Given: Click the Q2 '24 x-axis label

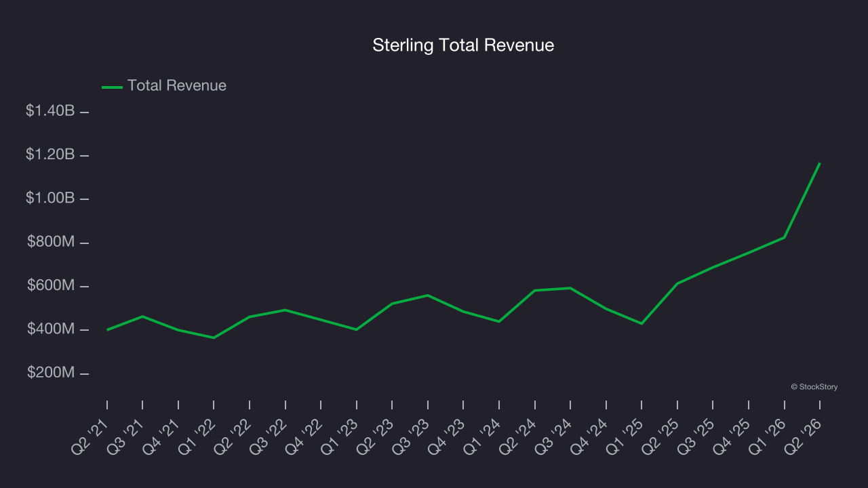Looking at the screenshot, I should 519,436.
